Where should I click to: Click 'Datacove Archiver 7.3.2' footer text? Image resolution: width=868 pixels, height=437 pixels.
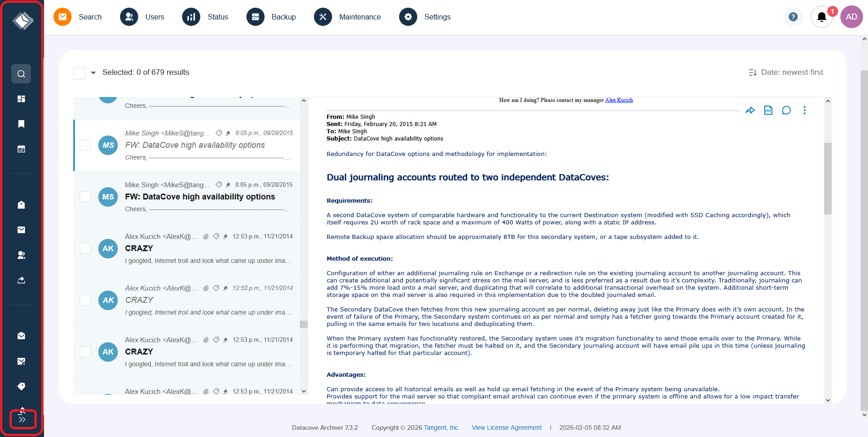[325, 427]
